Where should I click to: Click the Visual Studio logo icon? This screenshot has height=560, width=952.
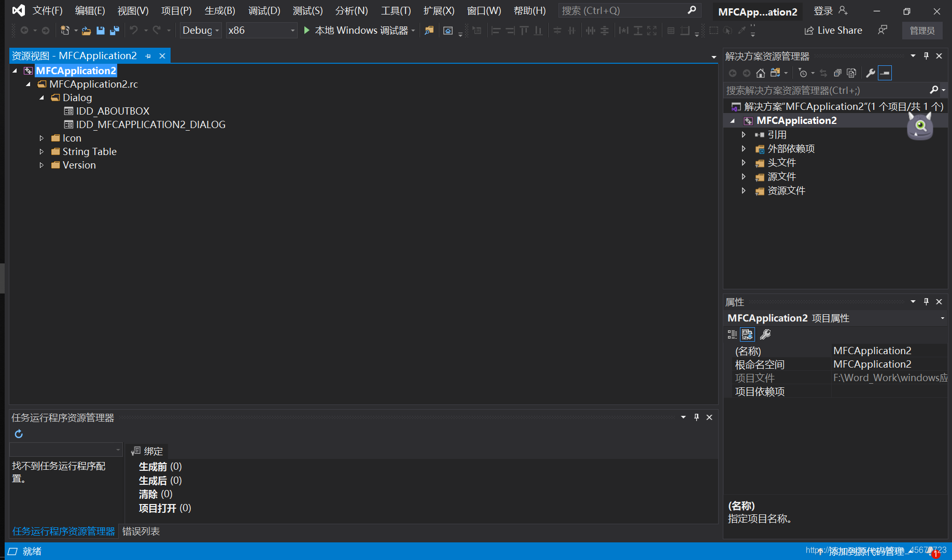click(x=18, y=10)
